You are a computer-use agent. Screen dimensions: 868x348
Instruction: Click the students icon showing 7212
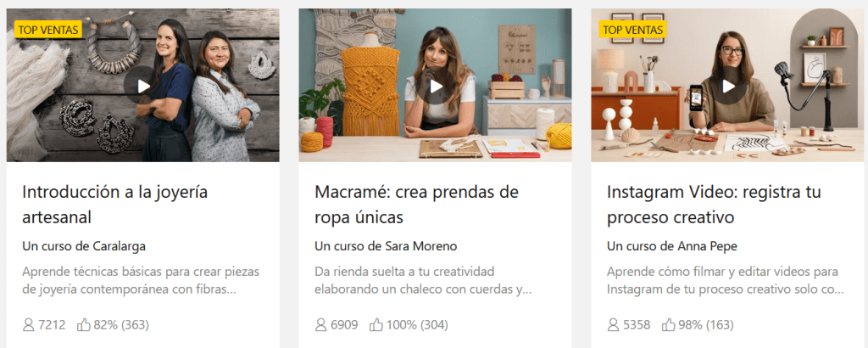pyautogui.click(x=28, y=325)
